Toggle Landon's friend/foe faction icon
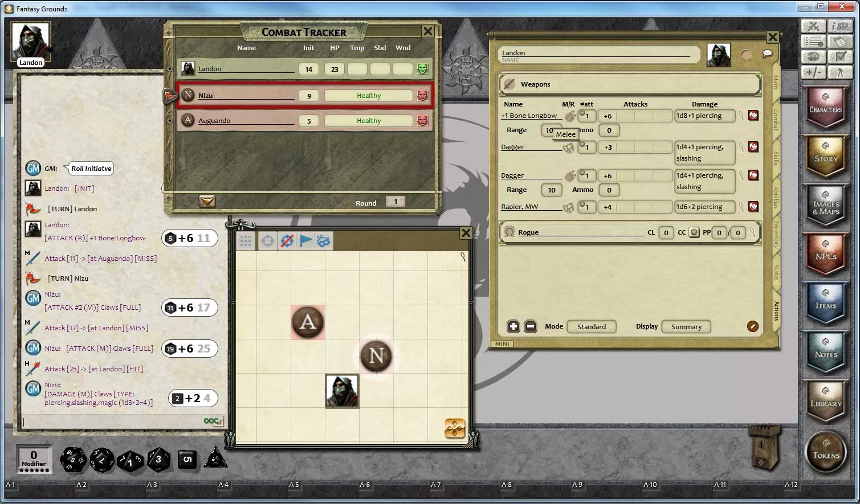 (x=422, y=69)
